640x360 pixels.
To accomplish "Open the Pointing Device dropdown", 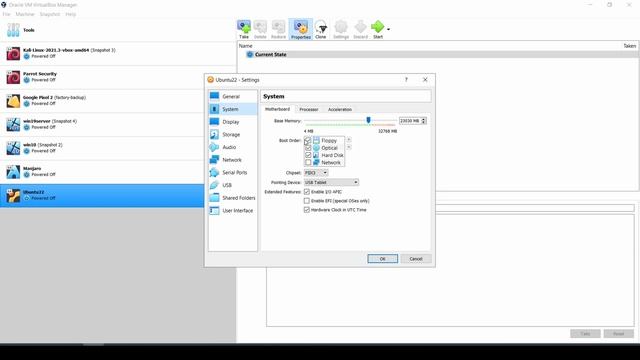I will click(x=331, y=182).
